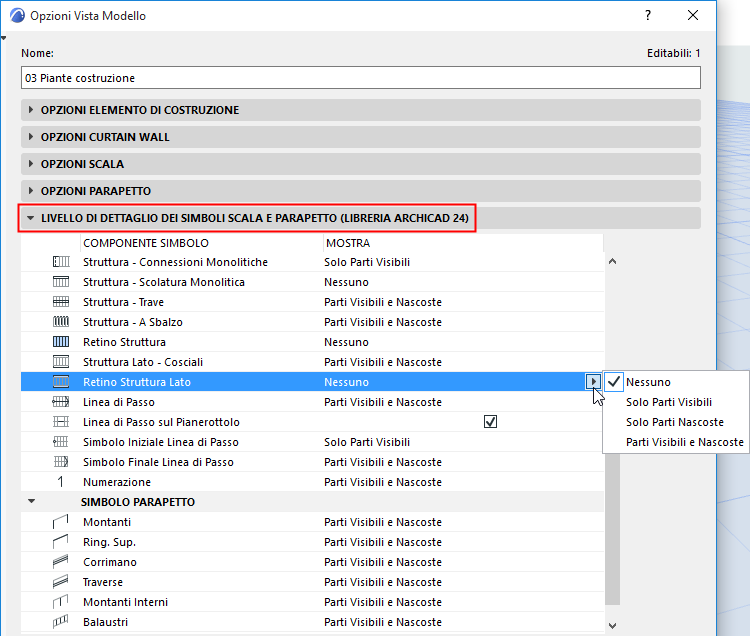750x636 pixels.
Task: Click the Simbolo Iniziale Linea di Passo icon
Action: tap(61, 442)
